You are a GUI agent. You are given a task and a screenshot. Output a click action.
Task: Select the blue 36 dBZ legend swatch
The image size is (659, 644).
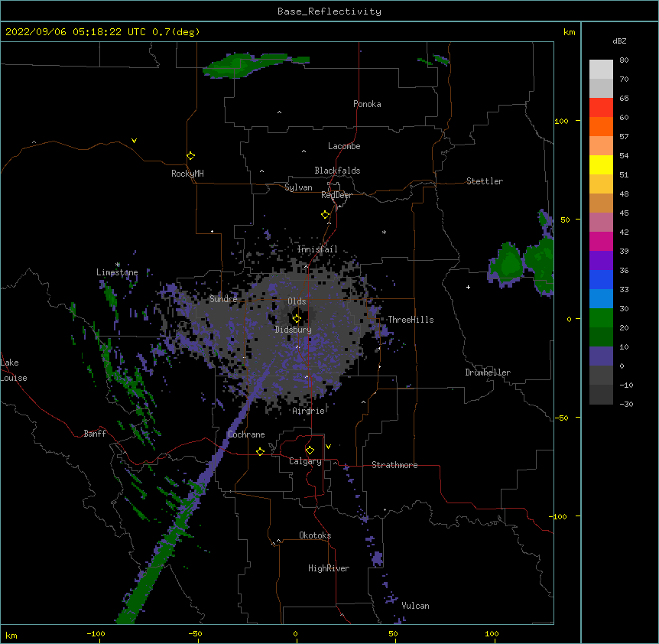[601, 279]
